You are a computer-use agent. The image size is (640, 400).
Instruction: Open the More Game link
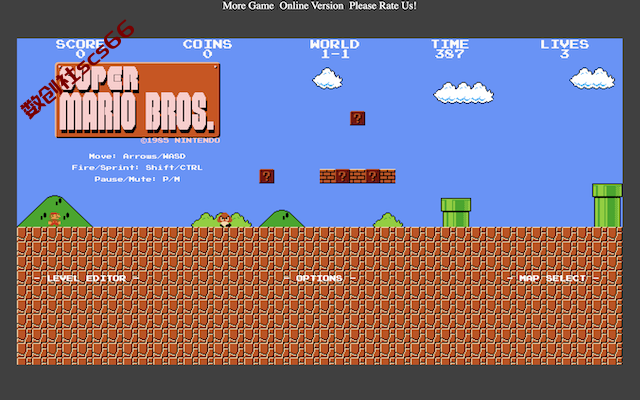(248, 6)
